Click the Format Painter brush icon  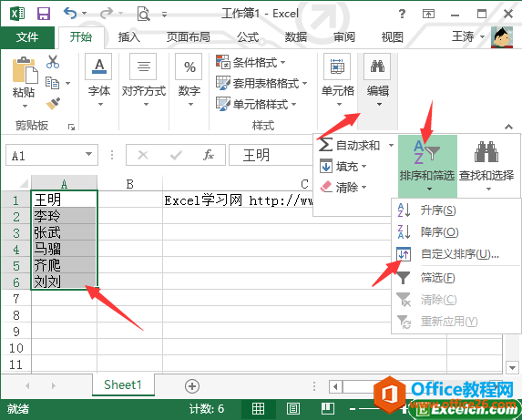[x=53, y=104]
